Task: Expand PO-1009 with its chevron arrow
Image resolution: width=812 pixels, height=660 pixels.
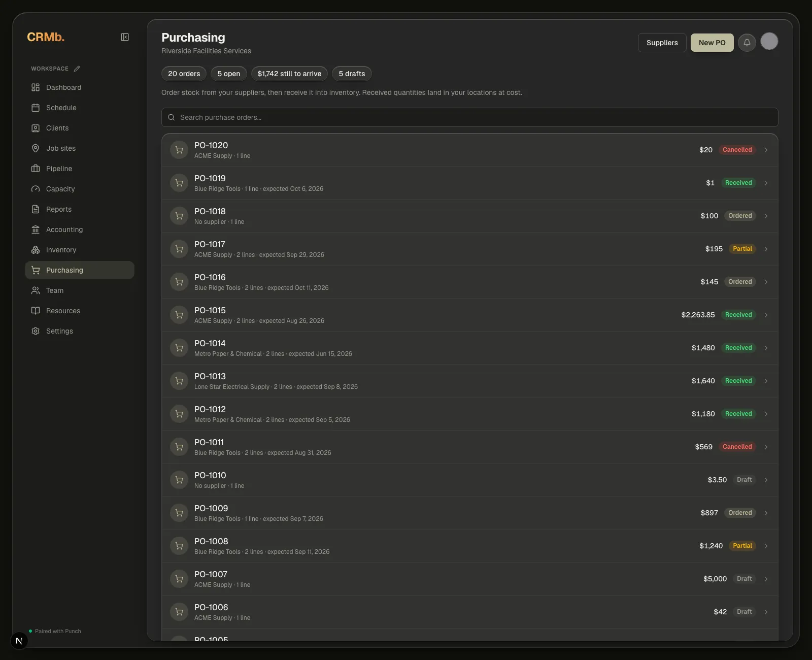Action: (x=766, y=513)
